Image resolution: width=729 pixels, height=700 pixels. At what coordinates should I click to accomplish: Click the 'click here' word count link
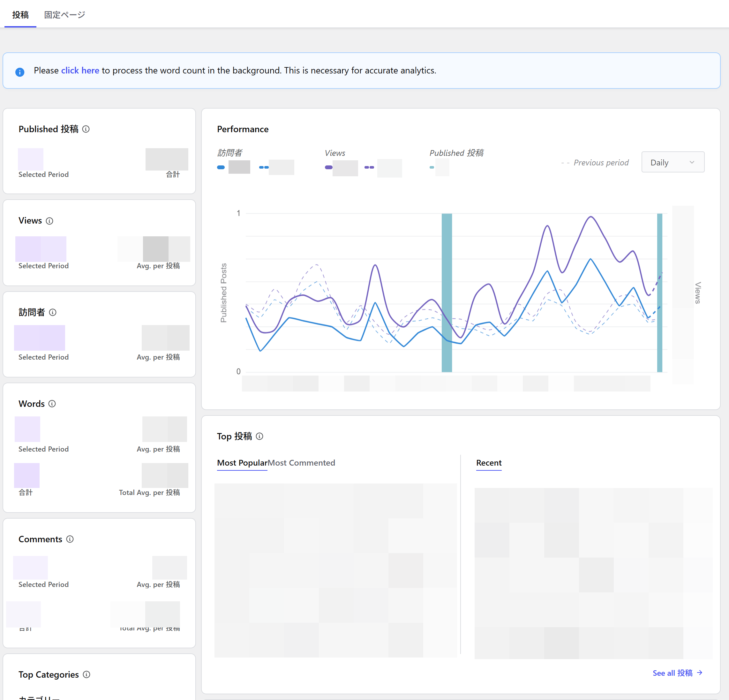click(x=80, y=70)
